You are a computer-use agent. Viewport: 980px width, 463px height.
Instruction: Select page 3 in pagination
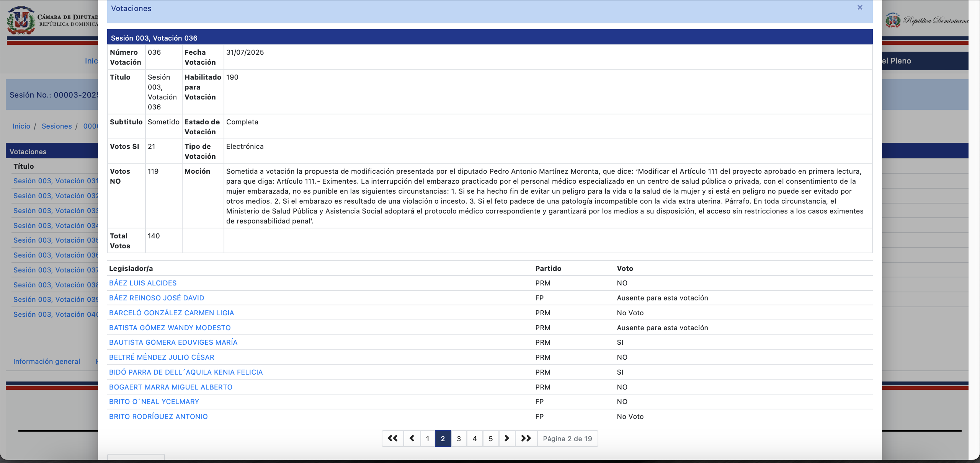(x=459, y=439)
